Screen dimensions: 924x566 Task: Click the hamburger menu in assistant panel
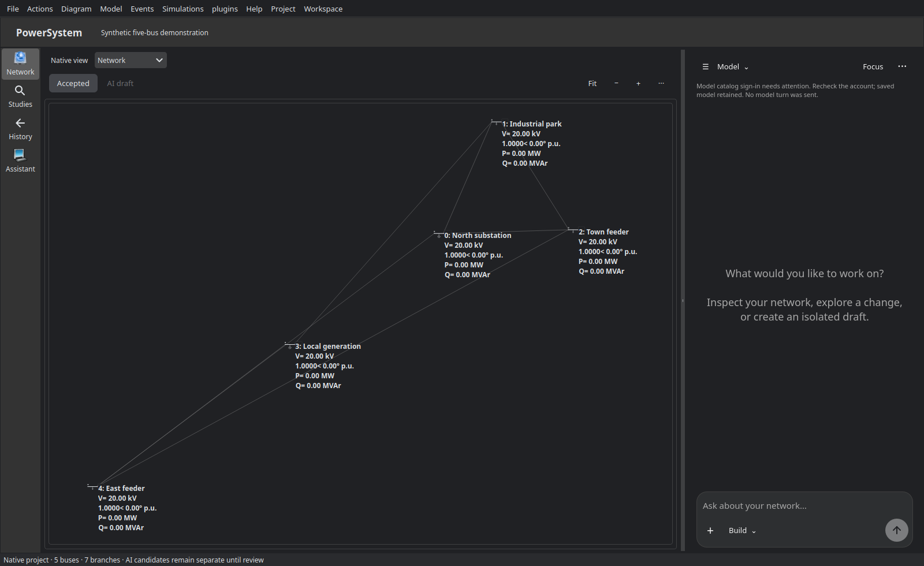[x=705, y=67]
